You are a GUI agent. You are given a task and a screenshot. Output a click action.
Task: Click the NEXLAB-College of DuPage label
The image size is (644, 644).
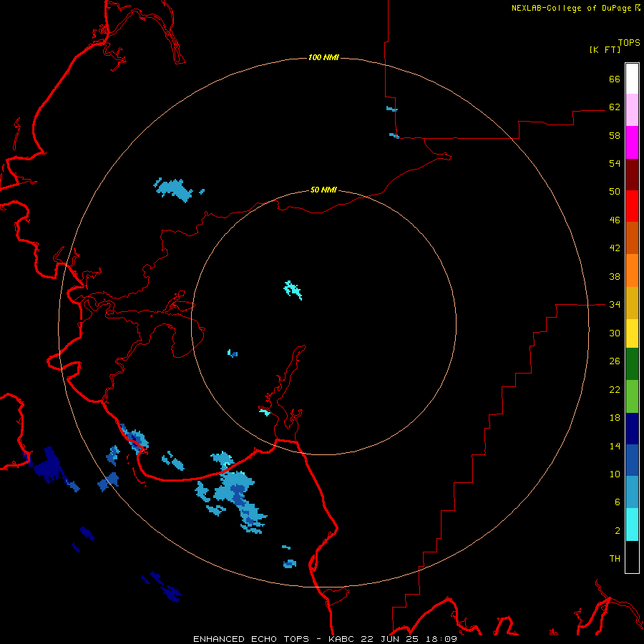point(571,8)
